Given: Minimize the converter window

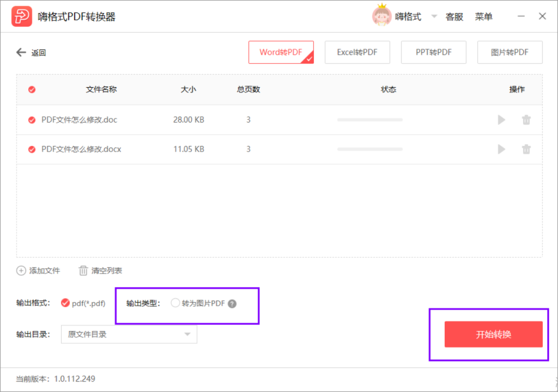Looking at the screenshot, I should pyautogui.click(x=521, y=16).
